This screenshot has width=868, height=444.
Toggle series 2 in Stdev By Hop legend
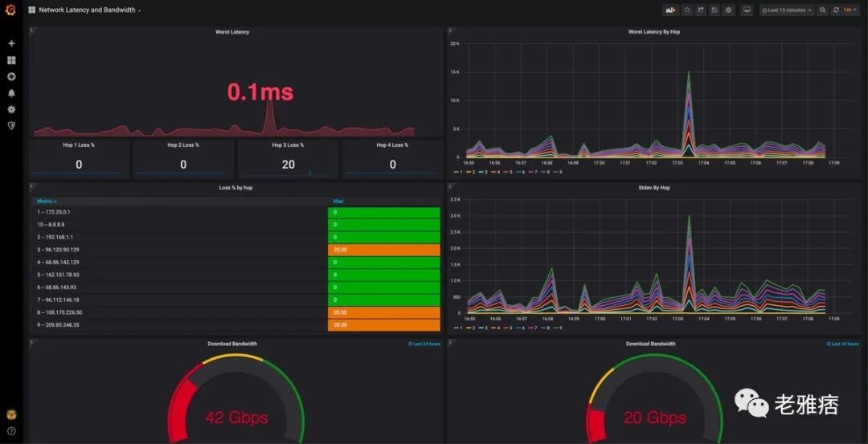(469, 328)
